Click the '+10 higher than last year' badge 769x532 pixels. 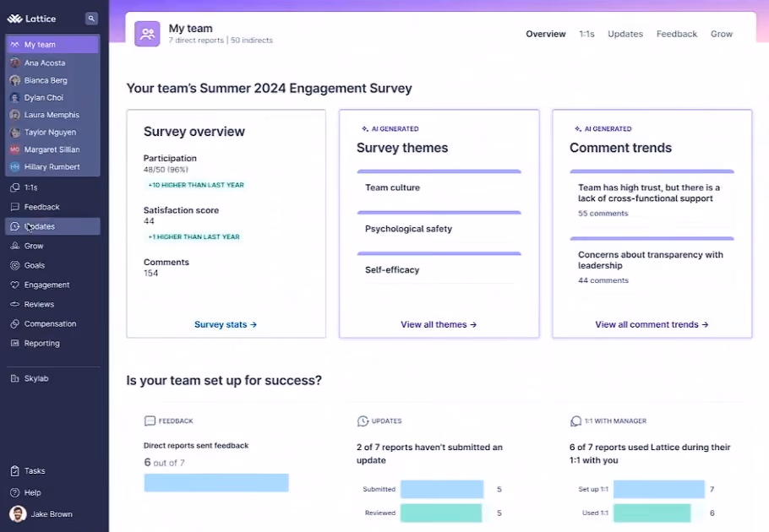(x=196, y=185)
